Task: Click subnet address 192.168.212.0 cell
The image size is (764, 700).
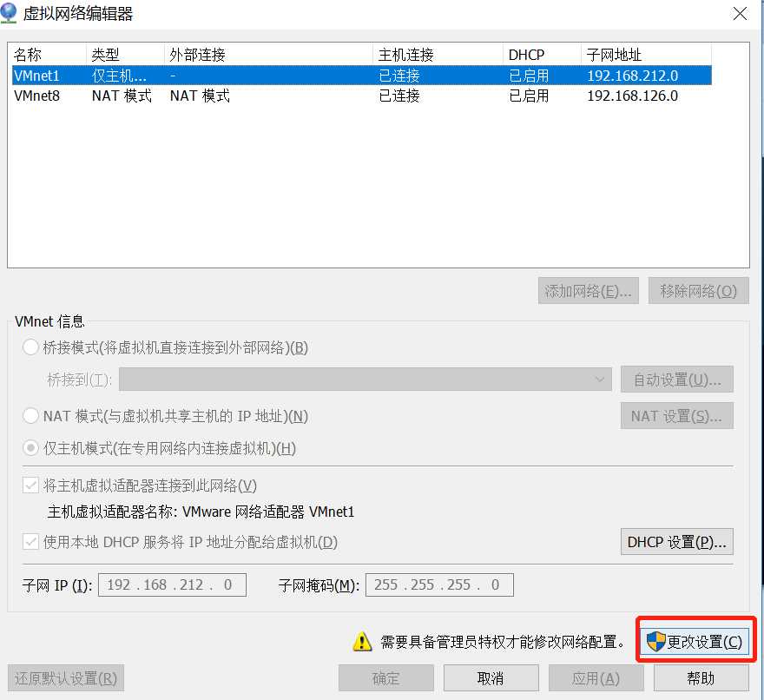Action: (x=632, y=76)
